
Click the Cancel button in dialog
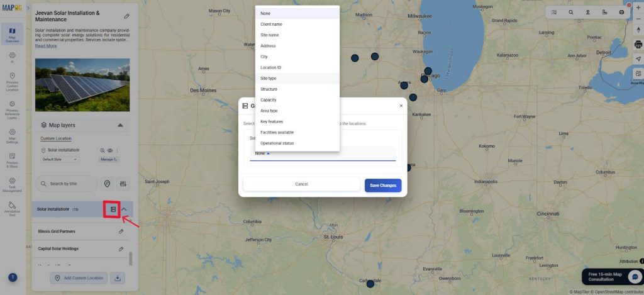click(x=301, y=184)
